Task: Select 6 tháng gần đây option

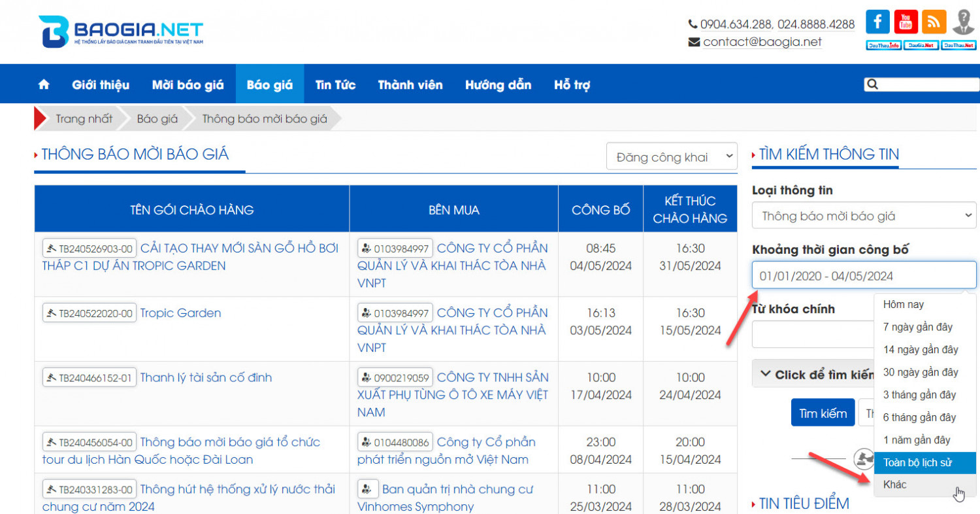Action: point(926,418)
